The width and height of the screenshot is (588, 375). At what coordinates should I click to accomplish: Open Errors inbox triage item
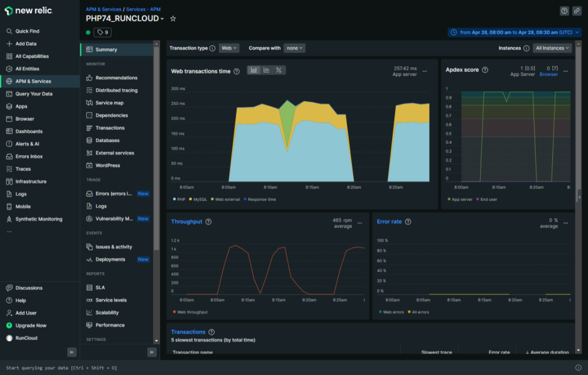pos(113,194)
